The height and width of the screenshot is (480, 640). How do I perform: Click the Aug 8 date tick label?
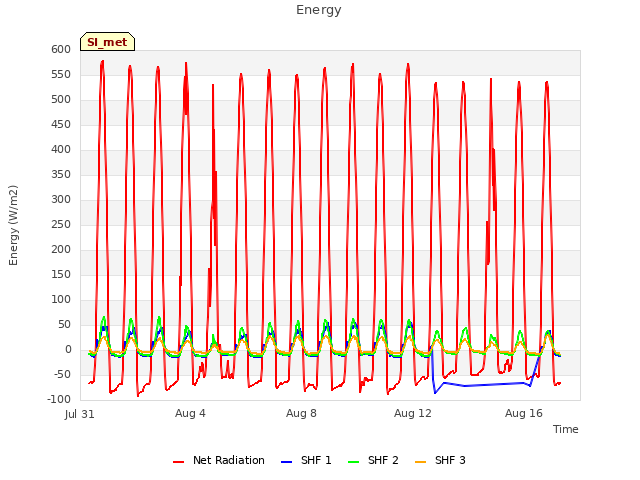301,413
